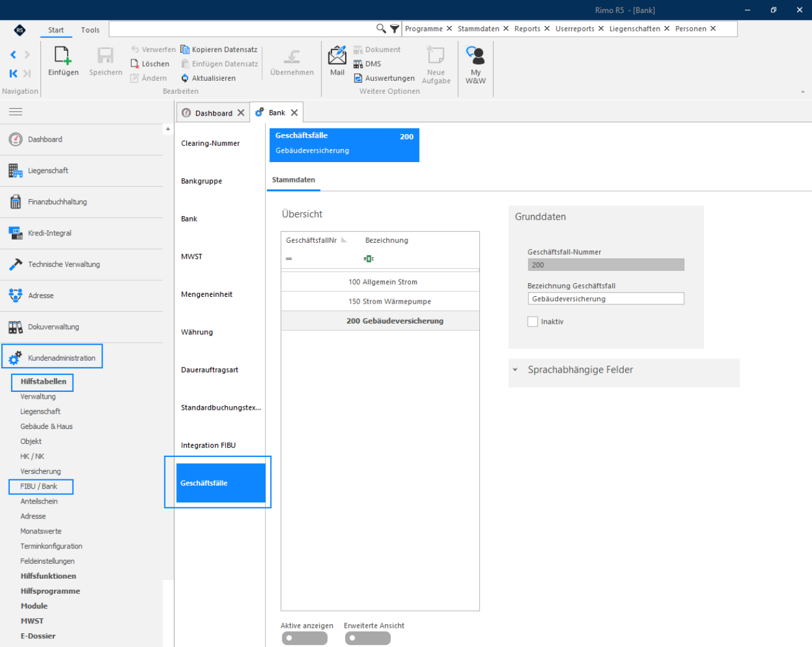Screen dimensions: 812x647
Task: Click Löschen in the ribbon
Action: pos(150,64)
